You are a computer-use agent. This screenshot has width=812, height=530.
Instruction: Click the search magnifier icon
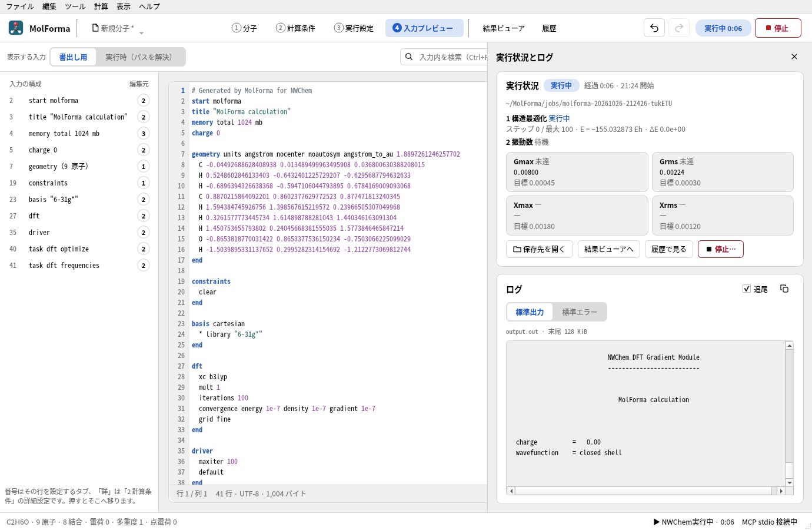tap(410, 57)
